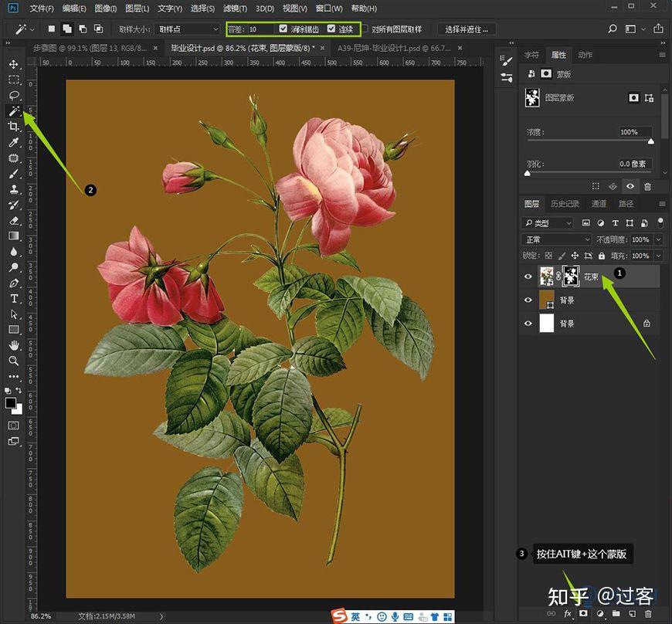Click Subtract from Selection mode icon
The width and height of the screenshot is (672, 624).
(x=83, y=29)
